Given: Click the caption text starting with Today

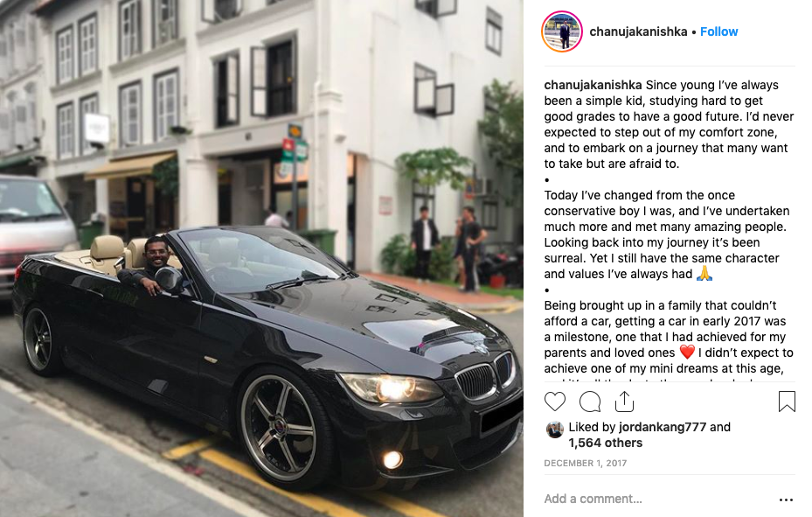Looking at the screenshot, I should click(667, 234).
